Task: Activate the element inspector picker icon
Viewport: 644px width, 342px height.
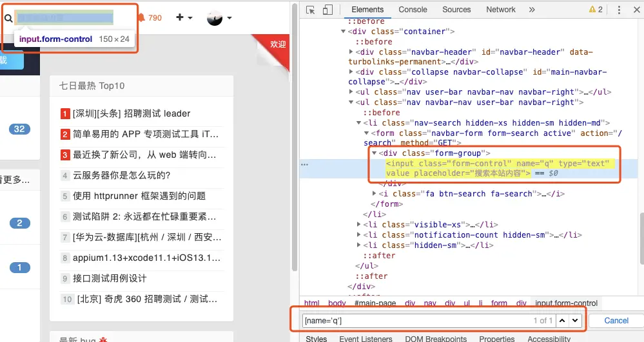Action: [x=311, y=10]
